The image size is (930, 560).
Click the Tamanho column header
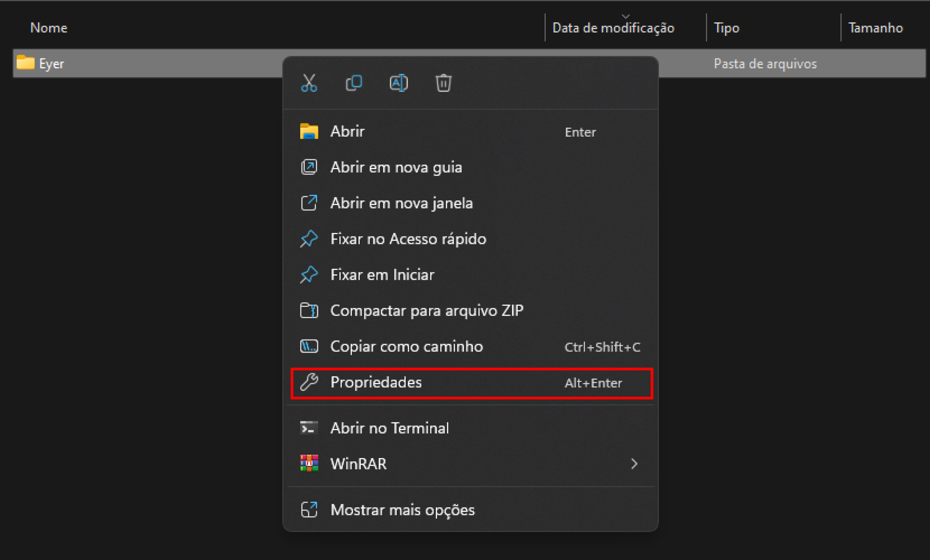(x=876, y=28)
